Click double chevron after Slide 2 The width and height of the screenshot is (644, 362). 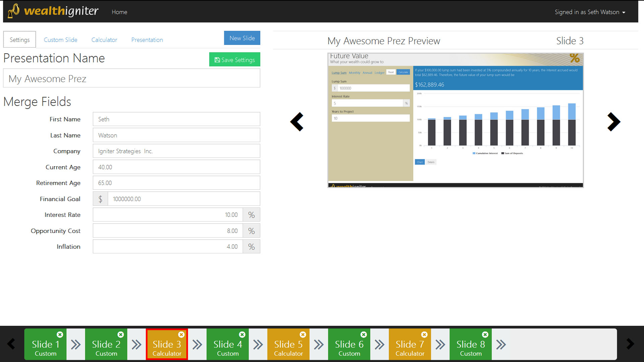click(136, 345)
